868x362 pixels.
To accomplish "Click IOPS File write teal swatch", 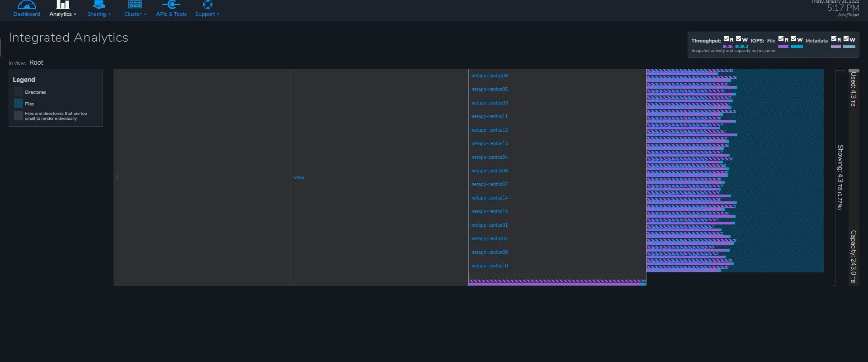I will (797, 46).
